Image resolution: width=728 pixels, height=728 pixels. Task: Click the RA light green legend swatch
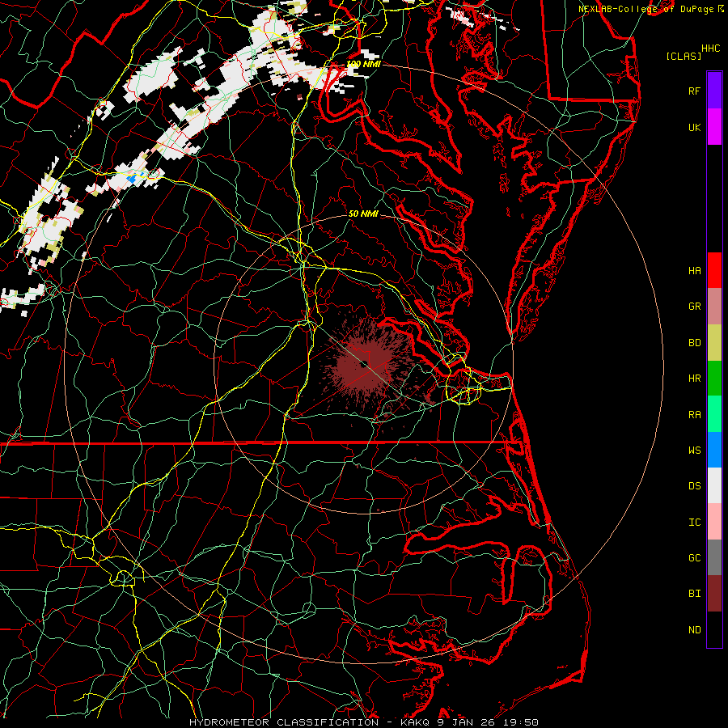(x=714, y=414)
